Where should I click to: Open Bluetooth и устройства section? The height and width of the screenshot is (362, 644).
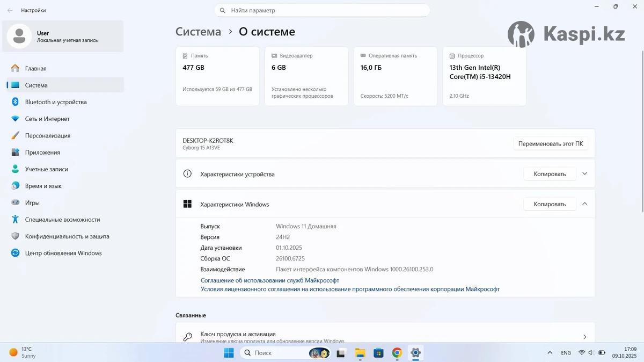click(x=55, y=102)
